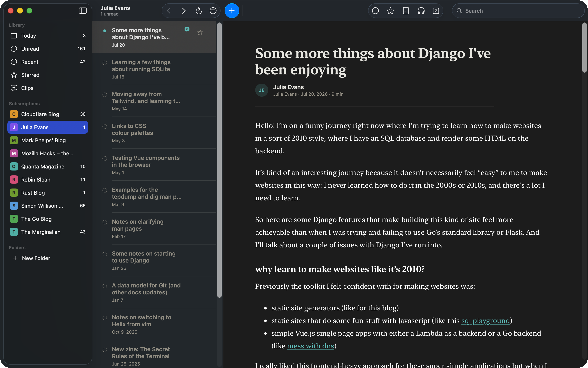Viewport: 588px width, 368px height.
Task: Toggle read circle for SQLite article
Action: click(105, 63)
